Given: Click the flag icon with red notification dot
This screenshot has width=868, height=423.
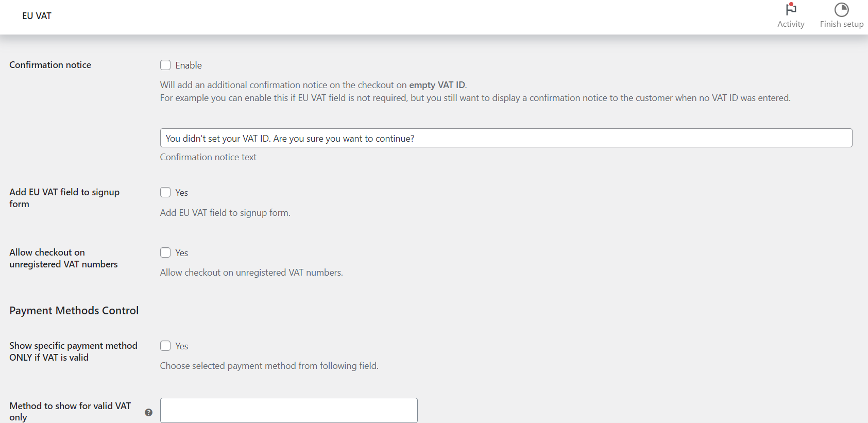Looking at the screenshot, I should pos(791,9).
